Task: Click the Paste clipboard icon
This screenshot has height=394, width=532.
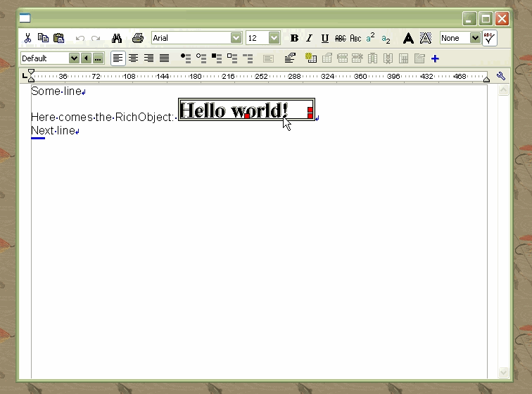Action: click(x=59, y=39)
